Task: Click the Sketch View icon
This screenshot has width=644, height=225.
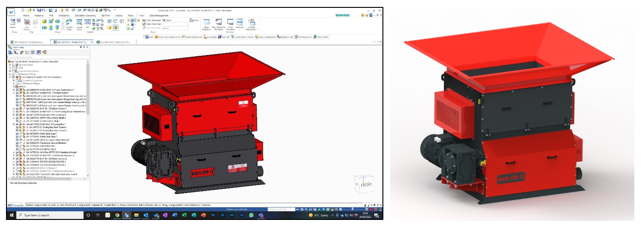Action: coord(69,23)
